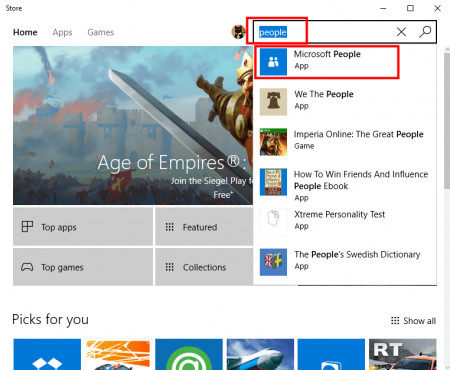
Task: Click the Top games controller icon
Action: click(x=27, y=267)
